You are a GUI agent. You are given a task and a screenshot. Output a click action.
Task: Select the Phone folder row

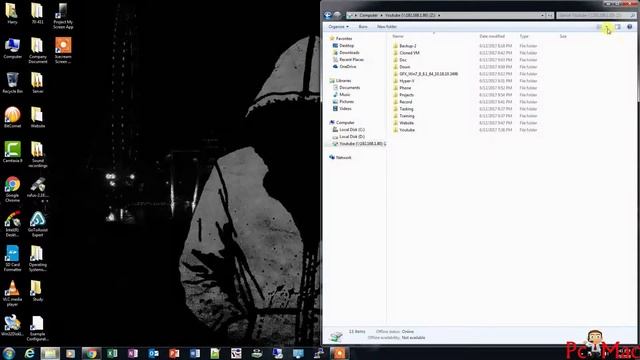tap(465, 88)
